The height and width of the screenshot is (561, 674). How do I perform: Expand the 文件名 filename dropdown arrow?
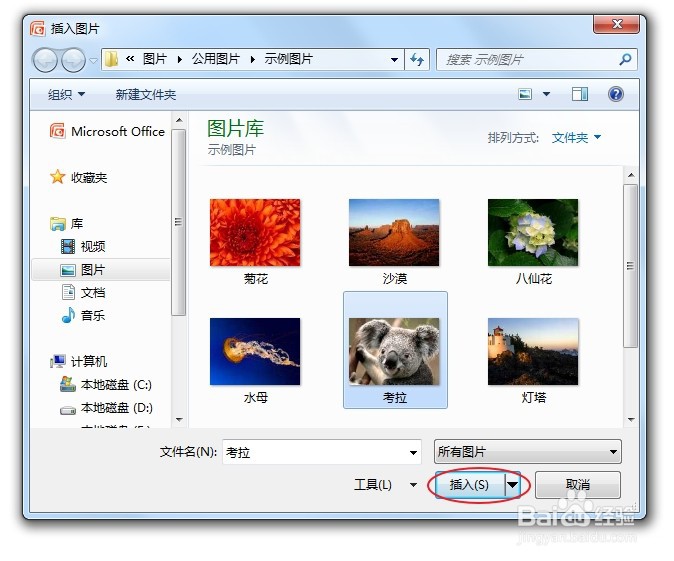coord(413,452)
